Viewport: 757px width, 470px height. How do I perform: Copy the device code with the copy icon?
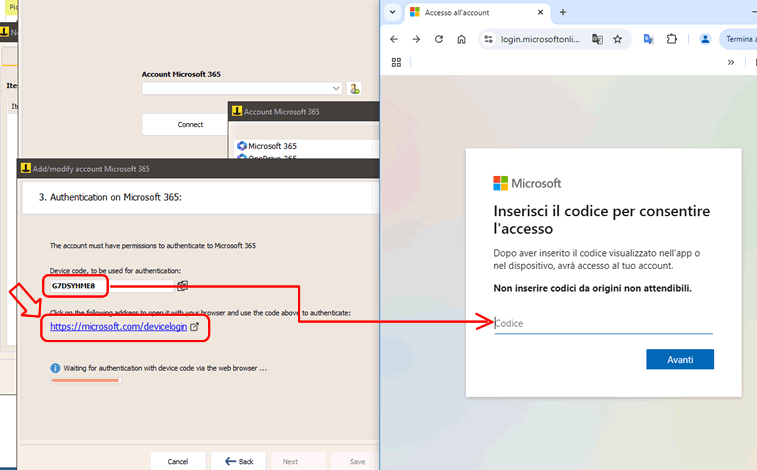point(182,286)
